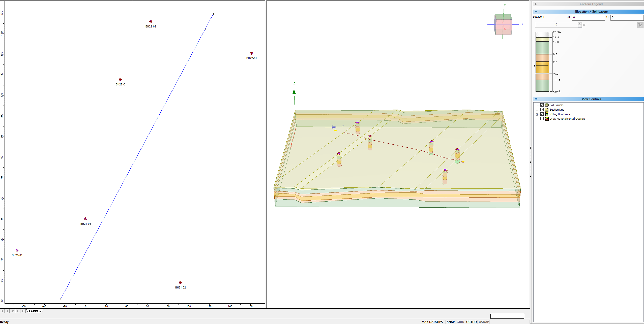644x324 pixels.
Task: Click the X location input field
Action: point(588,17)
